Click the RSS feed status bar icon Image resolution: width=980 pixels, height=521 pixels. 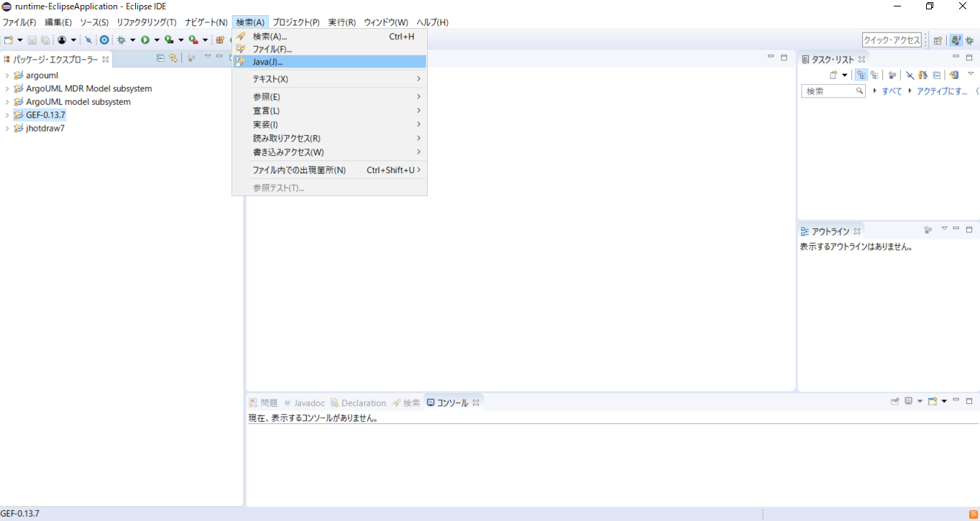pos(973,515)
